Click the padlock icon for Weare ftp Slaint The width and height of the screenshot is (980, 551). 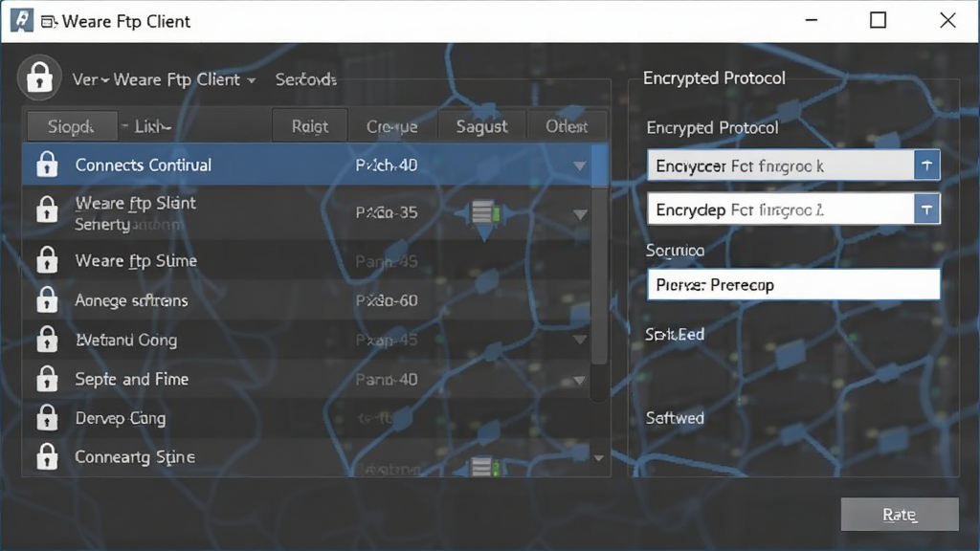click(x=47, y=209)
